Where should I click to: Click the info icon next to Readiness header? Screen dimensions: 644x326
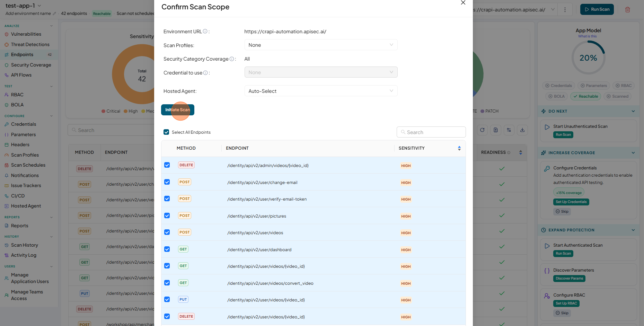(x=509, y=152)
